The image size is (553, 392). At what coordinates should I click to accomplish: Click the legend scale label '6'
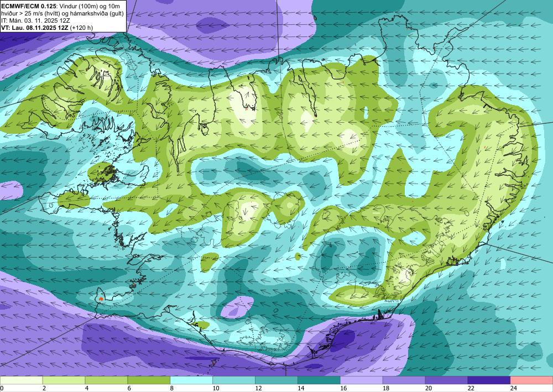point(129,388)
